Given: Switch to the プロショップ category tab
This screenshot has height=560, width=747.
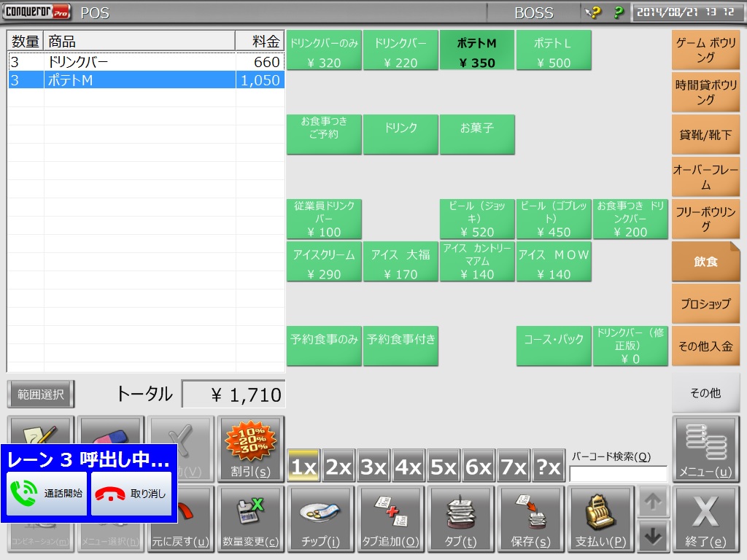Looking at the screenshot, I should click(x=705, y=304).
